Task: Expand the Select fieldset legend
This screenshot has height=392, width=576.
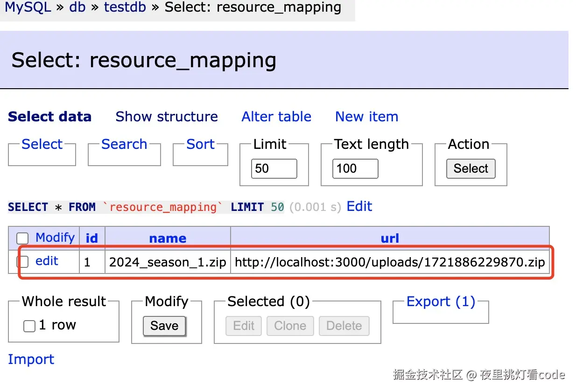Action: (42, 144)
